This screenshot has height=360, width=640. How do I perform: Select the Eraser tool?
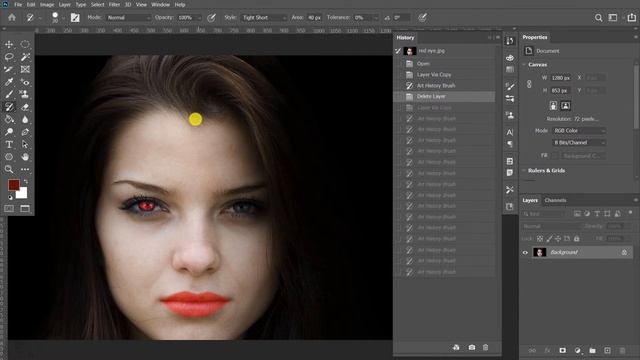[x=25, y=107]
